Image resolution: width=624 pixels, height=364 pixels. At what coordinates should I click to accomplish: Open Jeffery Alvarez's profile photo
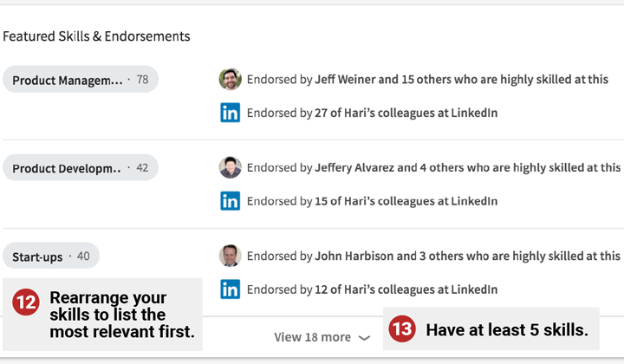(x=230, y=167)
